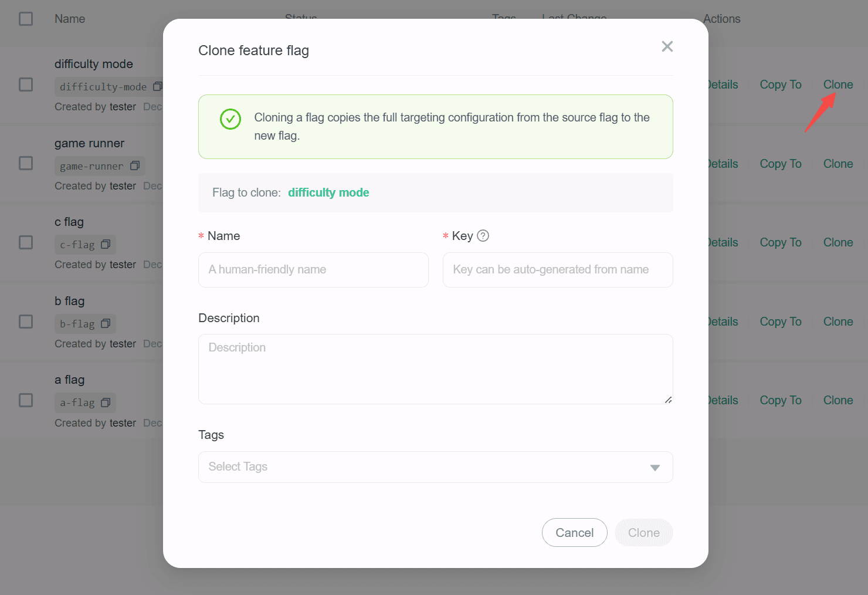Click the Description text area
868x595 pixels.
(435, 369)
